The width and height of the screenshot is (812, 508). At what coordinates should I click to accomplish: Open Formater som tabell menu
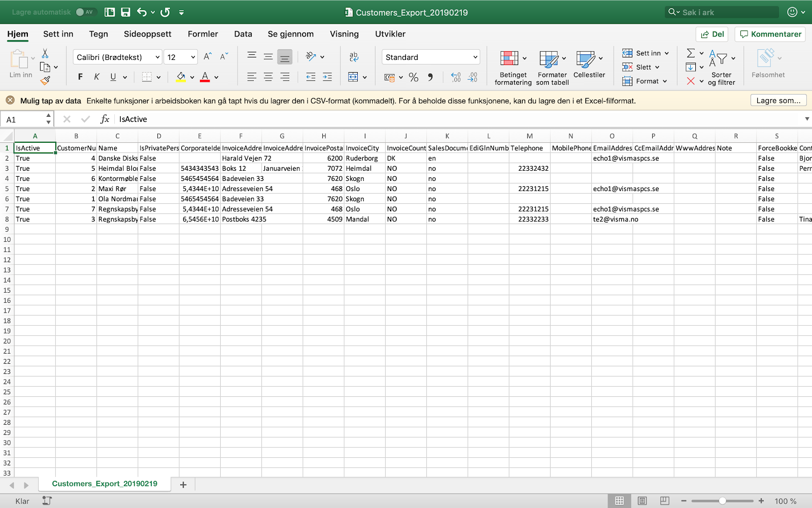pyautogui.click(x=552, y=67)
